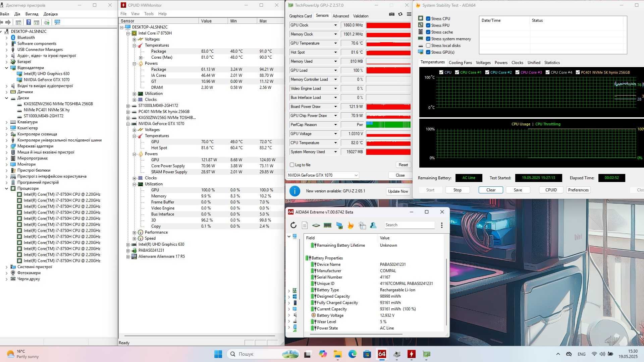Enable Stress local disks checkbox
The height and width of the screenshot is (362, 644).
point(428,46)
